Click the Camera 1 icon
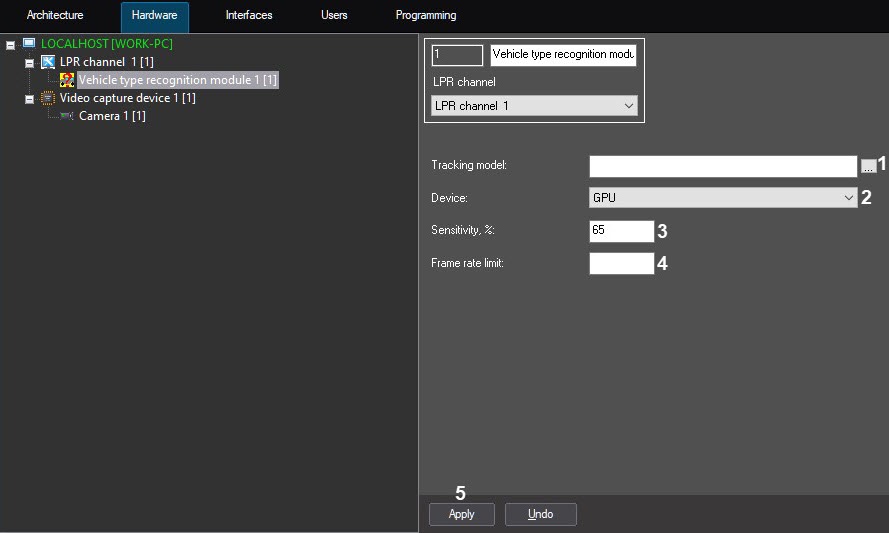Viewport: 889px width, 533px height. coord(67,116)
